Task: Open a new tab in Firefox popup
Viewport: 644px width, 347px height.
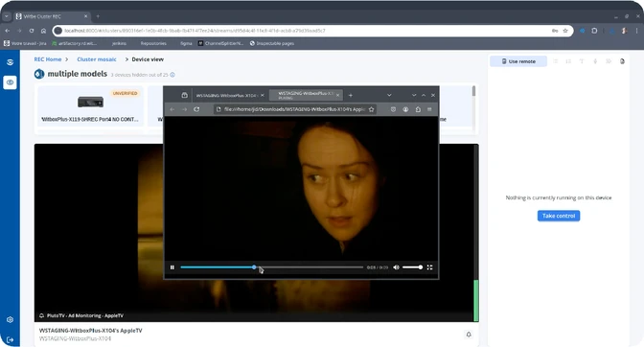Action: pos(351,95)
